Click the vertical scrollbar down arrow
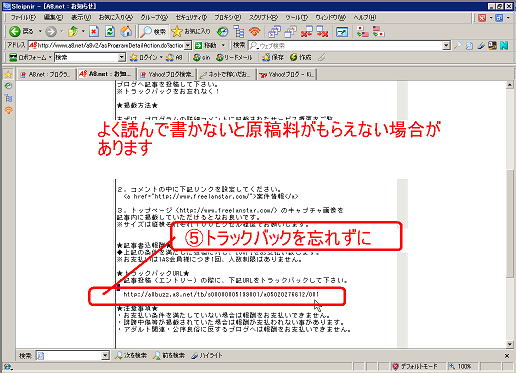This screenshot has height=373, width=516. click(509, 344)
